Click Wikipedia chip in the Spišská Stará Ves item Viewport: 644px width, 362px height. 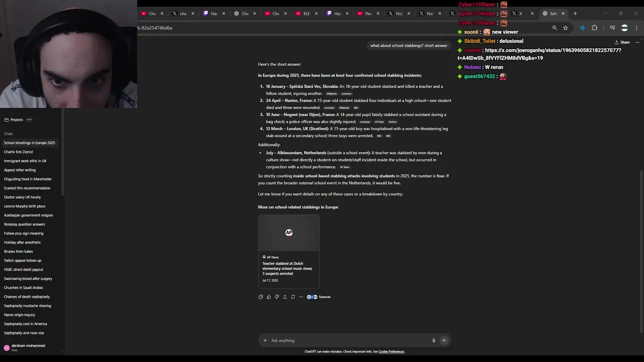click(332, 94)
